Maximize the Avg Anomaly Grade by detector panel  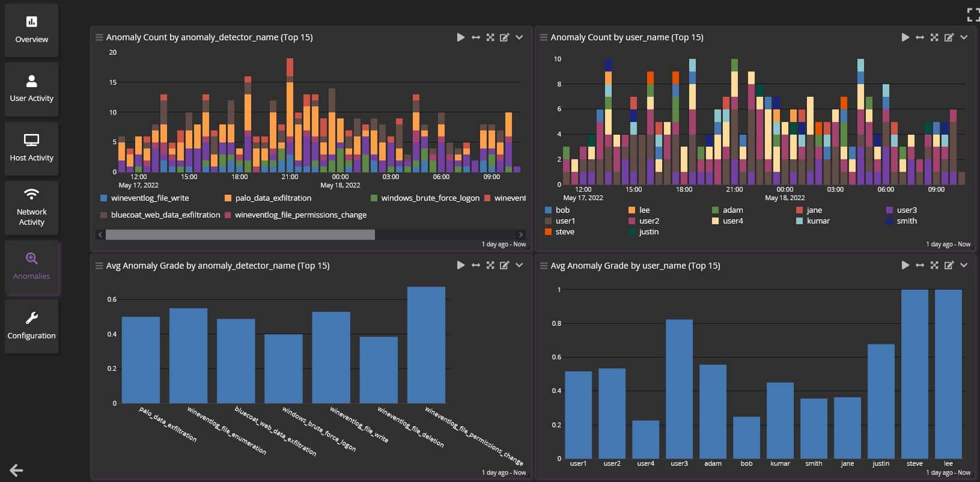490,266
